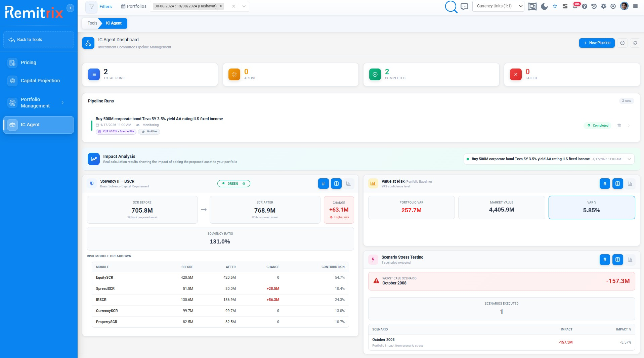Viewport: 644px width, 358px height.
Task: Click the SCR After 768.9M card
Action: tap(265, 210)
